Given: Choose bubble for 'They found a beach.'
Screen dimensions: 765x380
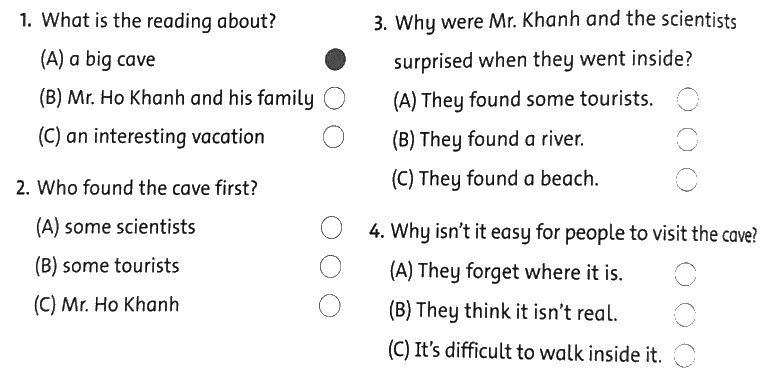Looking at the screenshot, I should pyautogui.click(x=686, y=180).
